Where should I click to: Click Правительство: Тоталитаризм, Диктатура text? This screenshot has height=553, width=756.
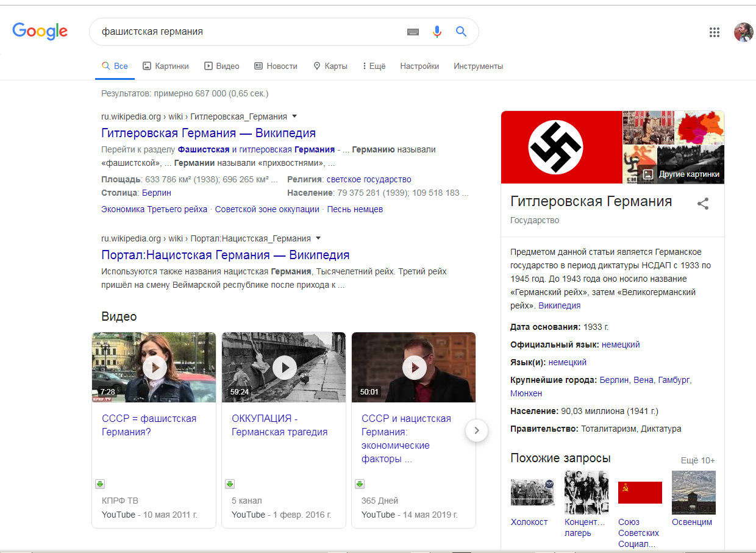[596, 429]
